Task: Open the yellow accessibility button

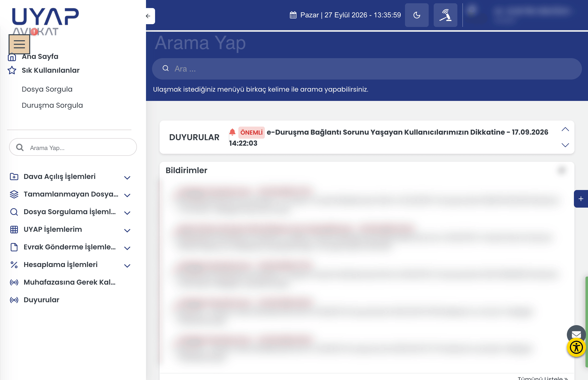Action: coord(576,348)
